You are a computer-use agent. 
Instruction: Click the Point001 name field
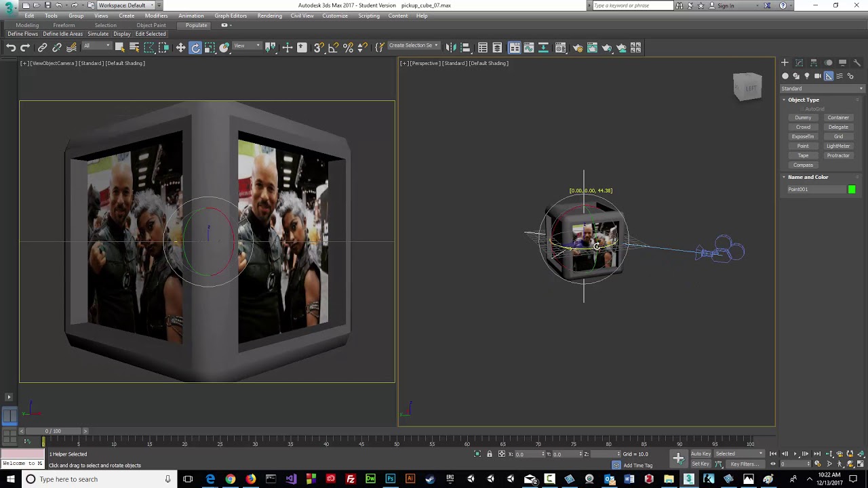(x=816, y=189)
